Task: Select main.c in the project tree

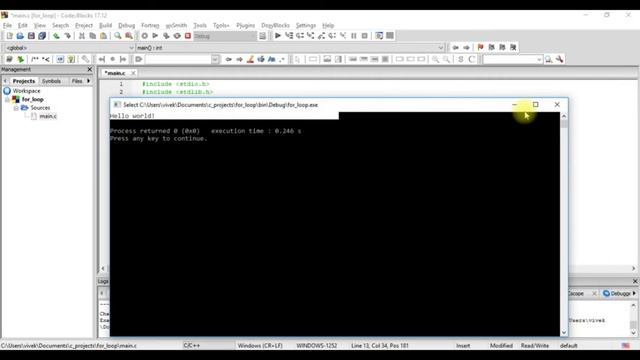Action: [48, 116]
